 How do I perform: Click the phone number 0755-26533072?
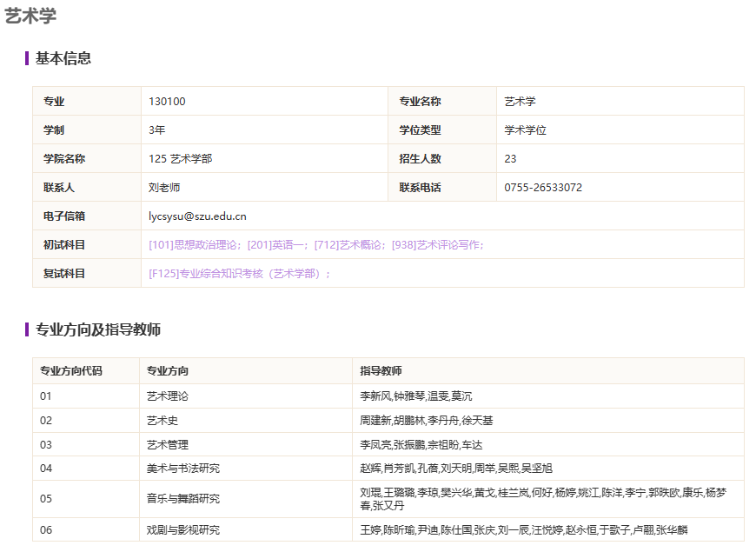click(543, 188)
